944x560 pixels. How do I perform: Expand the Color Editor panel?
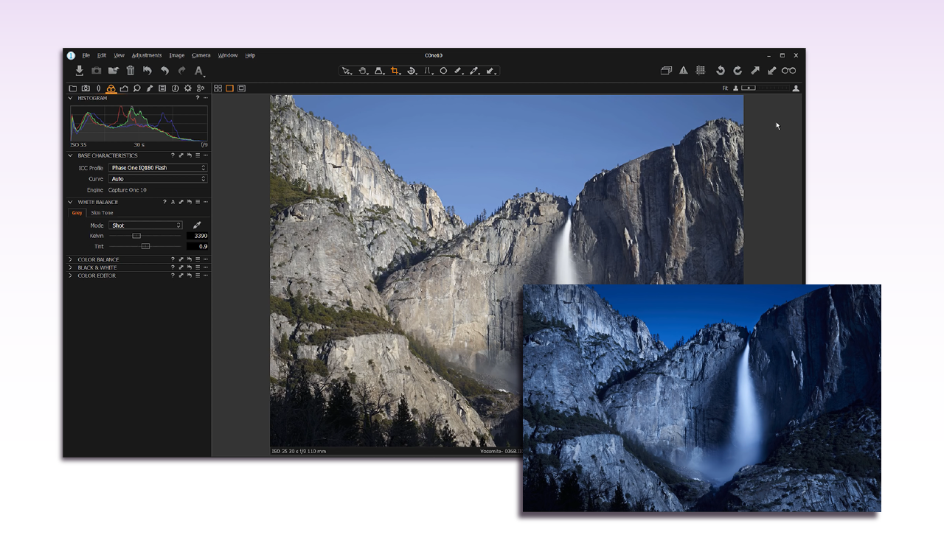(x=70, y=276)
